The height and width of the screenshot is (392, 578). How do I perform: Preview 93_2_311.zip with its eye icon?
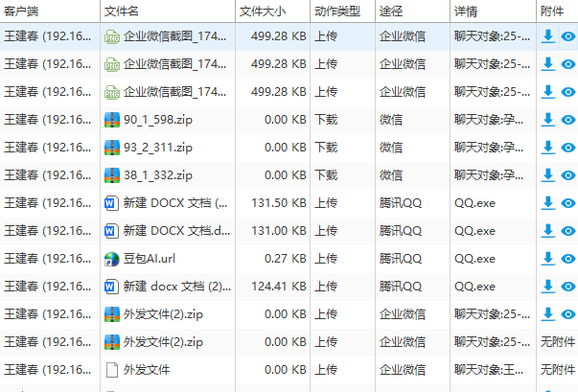coord(568,148)
